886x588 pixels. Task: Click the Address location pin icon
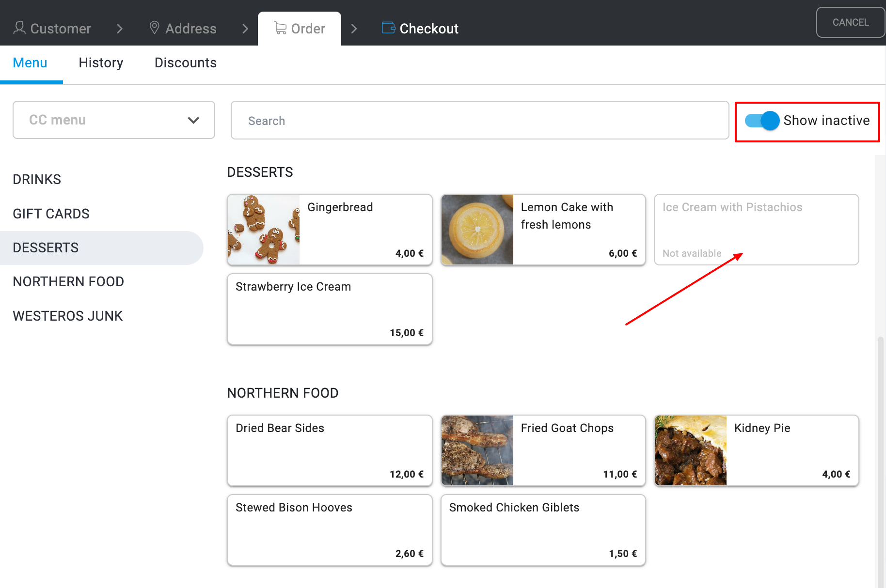[154, 28]
